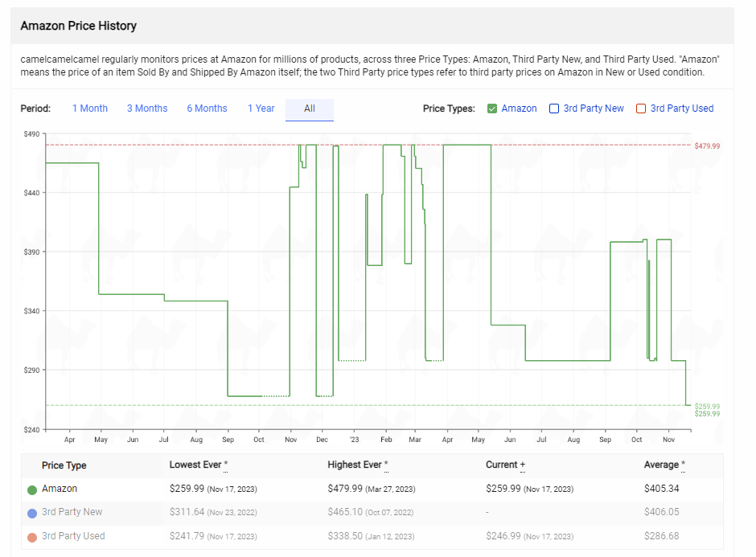Enable the 3rd Party Used checkbox
The width and height of the screenshot is (756, 557).
coord(641,109)
